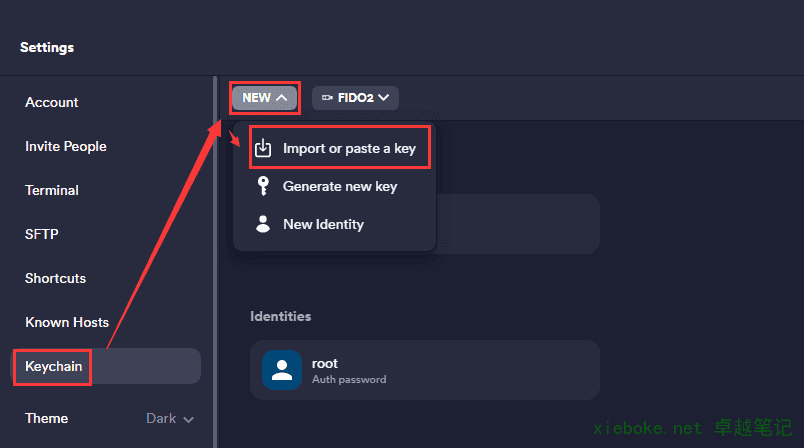Viewport: 804px width, 448px height.
Task: Click the FIDO2 security key icon
Action: 327,98
